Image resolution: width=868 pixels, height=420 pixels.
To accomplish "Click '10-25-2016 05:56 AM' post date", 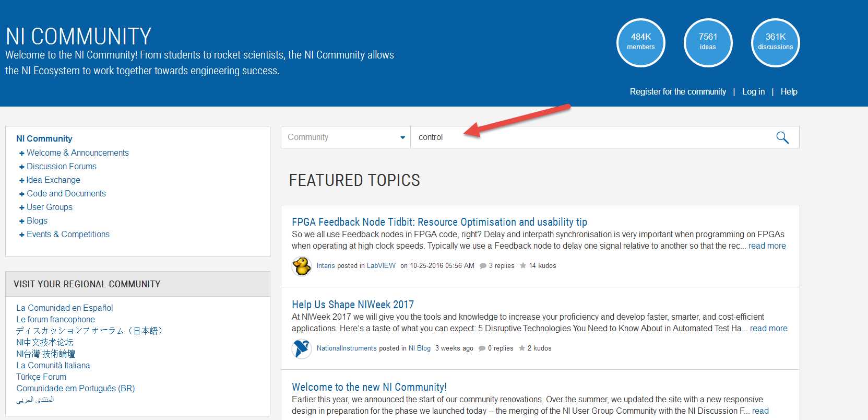I will [x=442, y=265].
